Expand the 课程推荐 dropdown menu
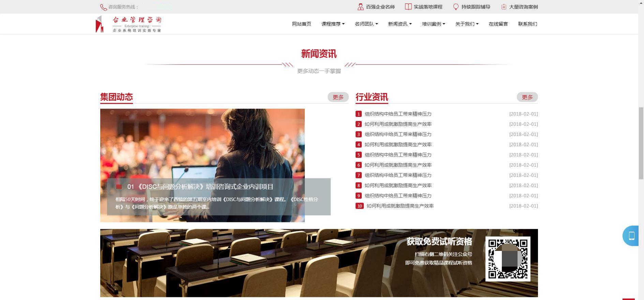This screenshot has width=644, height=300. [333, 24]
